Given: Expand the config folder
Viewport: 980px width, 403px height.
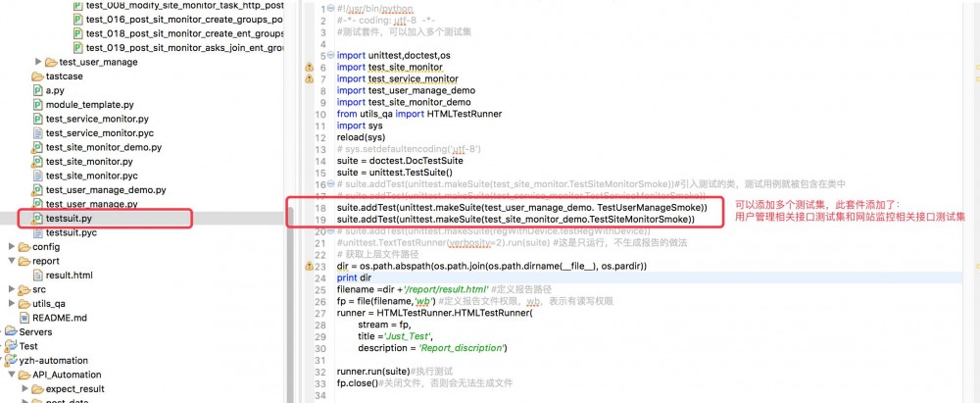Looking at the screenshot, I should click(11, 246).
